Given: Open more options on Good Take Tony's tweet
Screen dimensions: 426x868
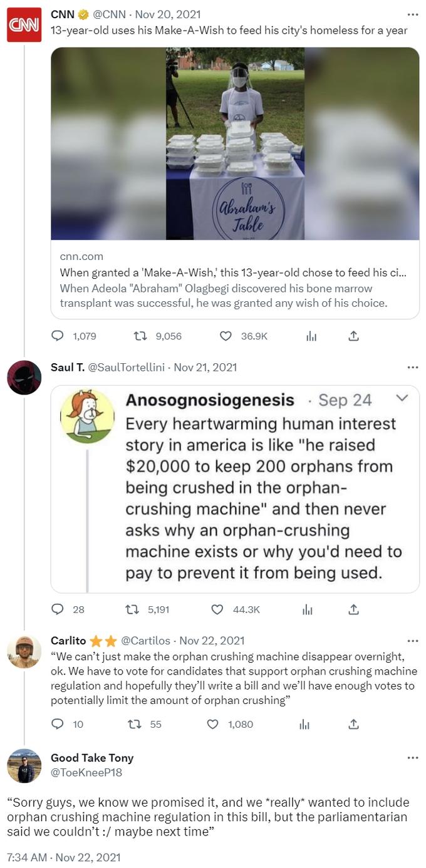Looking at the screenshot, I should 412,758.
